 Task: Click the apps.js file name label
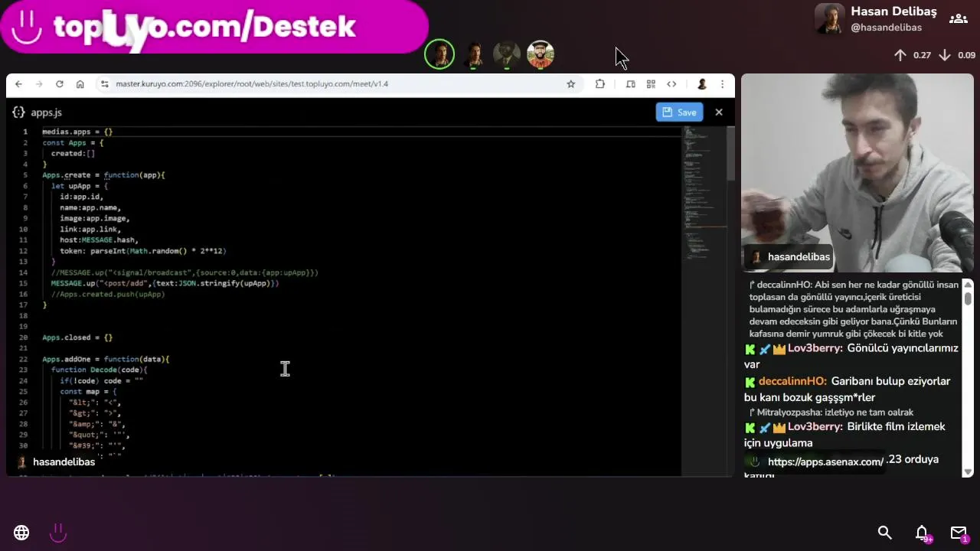pyautogui.click(x=46, y=112)
